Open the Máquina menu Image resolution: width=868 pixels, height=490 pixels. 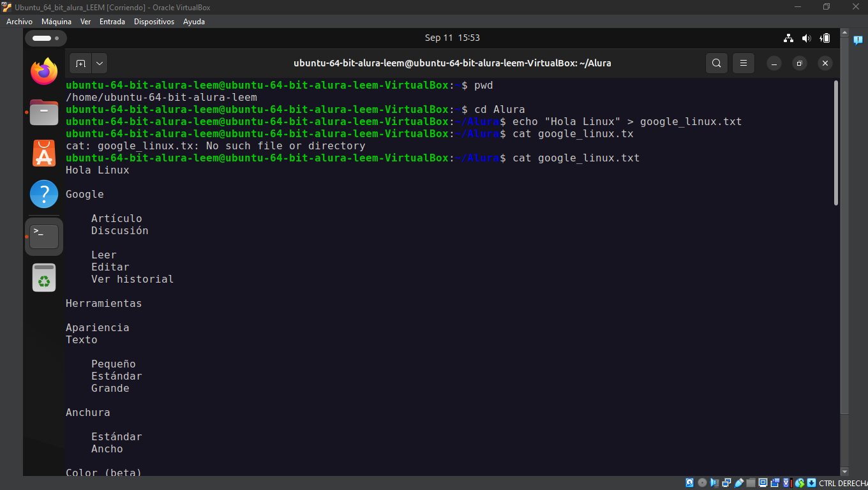pyautogui.click(x=56, y=22)
